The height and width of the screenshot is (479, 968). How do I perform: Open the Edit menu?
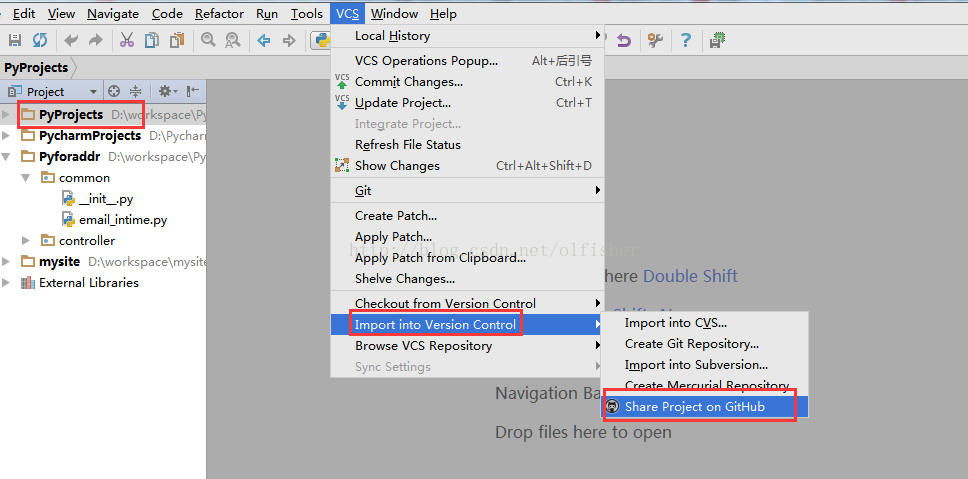click(24, 14)
